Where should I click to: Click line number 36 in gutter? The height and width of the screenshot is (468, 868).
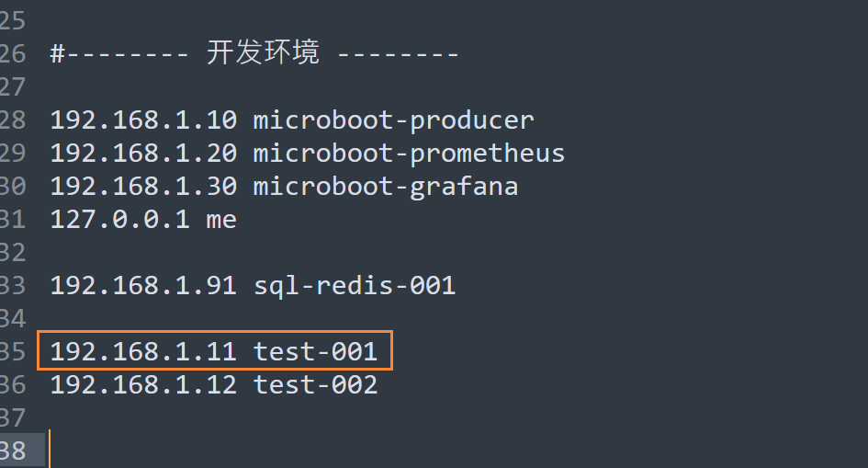(x=13, y=384)
